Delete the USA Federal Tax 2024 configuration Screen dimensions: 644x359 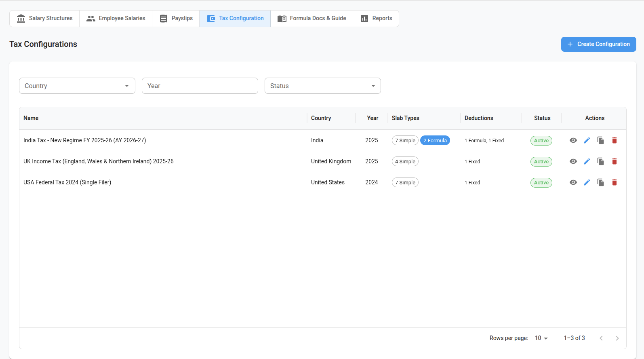(615, 182)
